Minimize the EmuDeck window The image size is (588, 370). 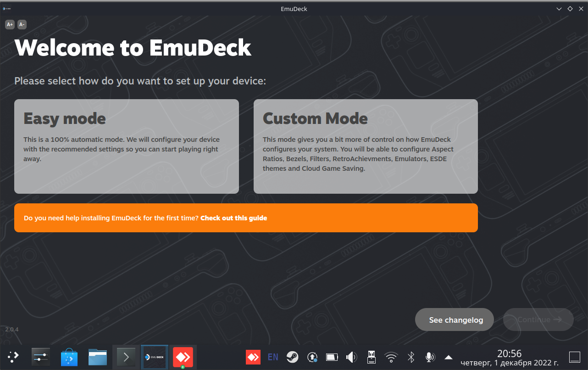click(559, 9)
